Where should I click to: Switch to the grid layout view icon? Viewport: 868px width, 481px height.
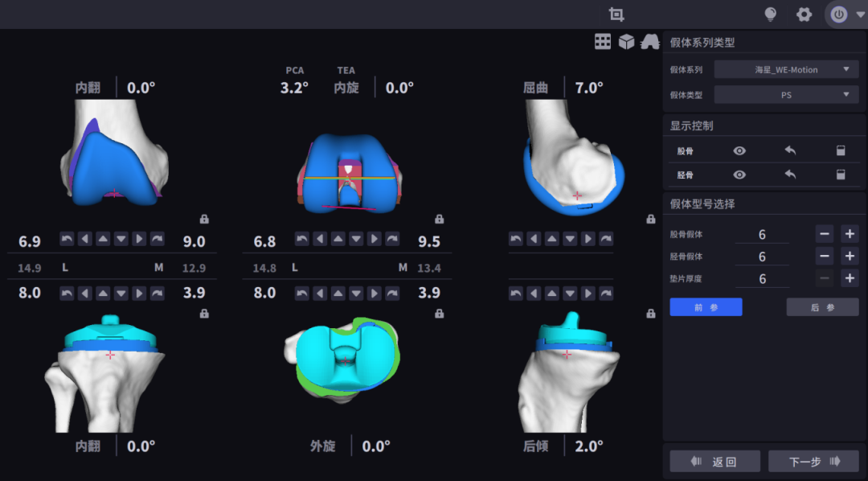coord(603,42)
